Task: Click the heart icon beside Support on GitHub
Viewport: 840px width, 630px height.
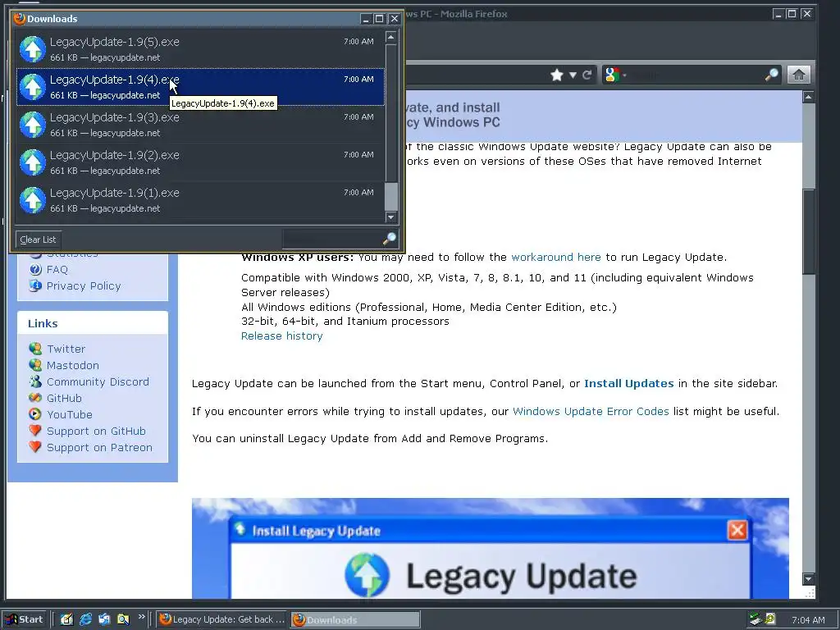Action: click(x=35, y=431)
